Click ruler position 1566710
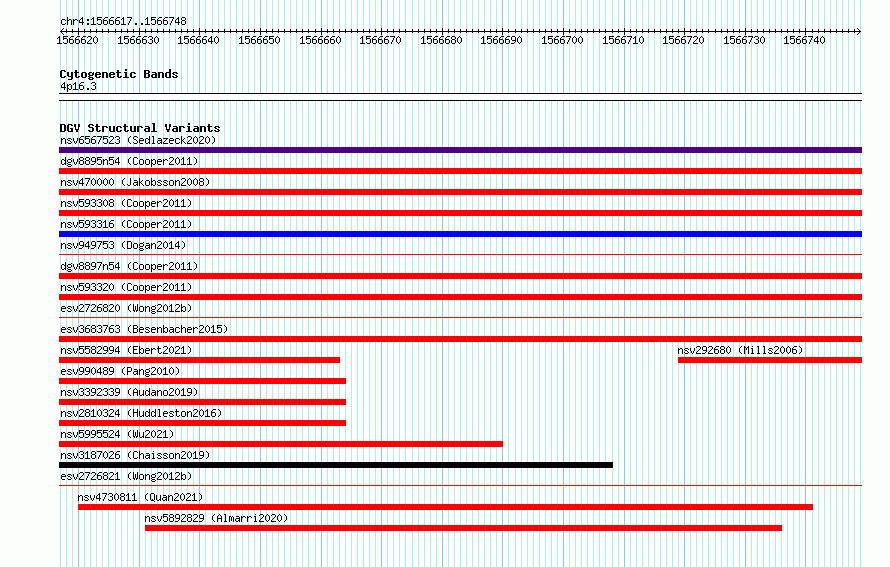 623,40
